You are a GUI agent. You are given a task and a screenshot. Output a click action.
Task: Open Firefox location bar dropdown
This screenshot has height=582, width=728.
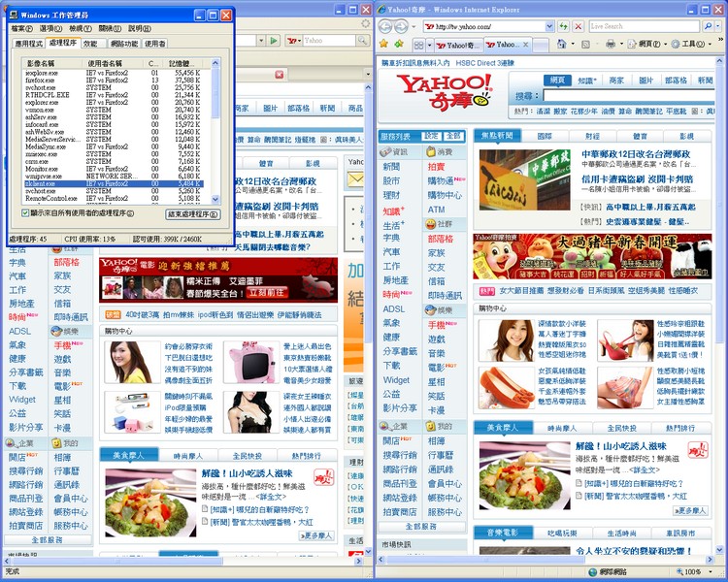pyautogui.click(x=261, y=41)
